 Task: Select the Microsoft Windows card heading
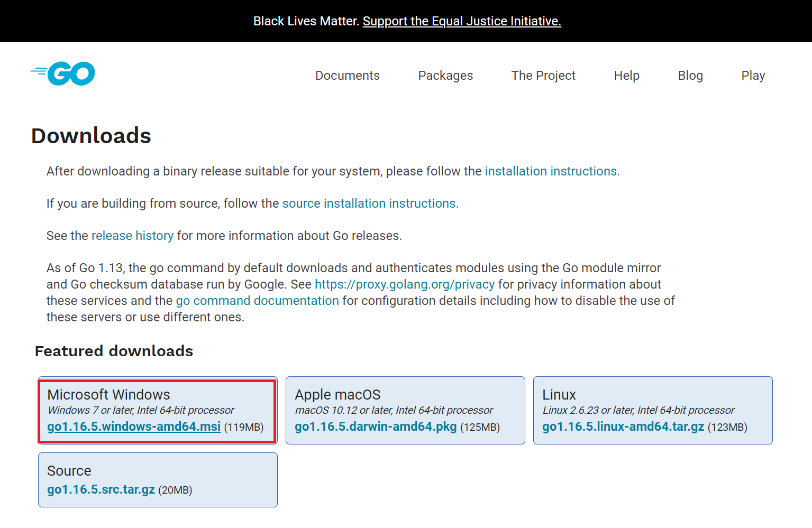(108, 395)
